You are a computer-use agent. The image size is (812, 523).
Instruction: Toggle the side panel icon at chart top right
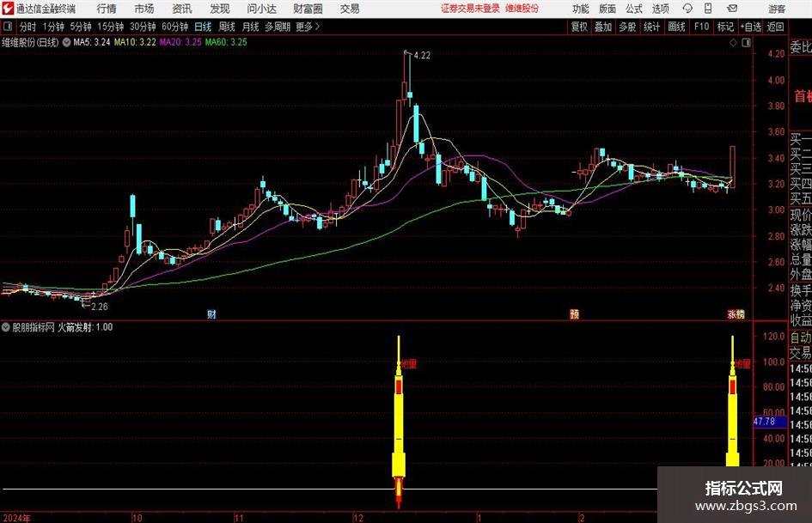point(746,43)
